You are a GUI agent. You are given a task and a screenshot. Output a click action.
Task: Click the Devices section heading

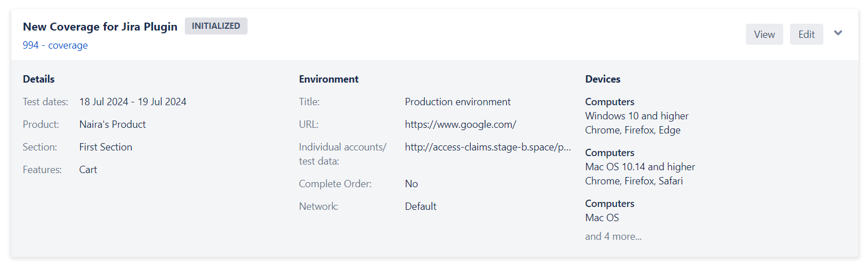(603, 79)
